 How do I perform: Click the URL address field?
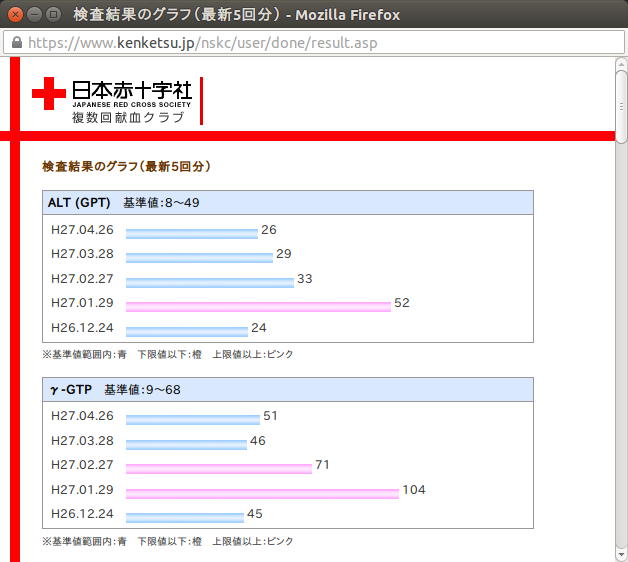[x=314, y=42]
